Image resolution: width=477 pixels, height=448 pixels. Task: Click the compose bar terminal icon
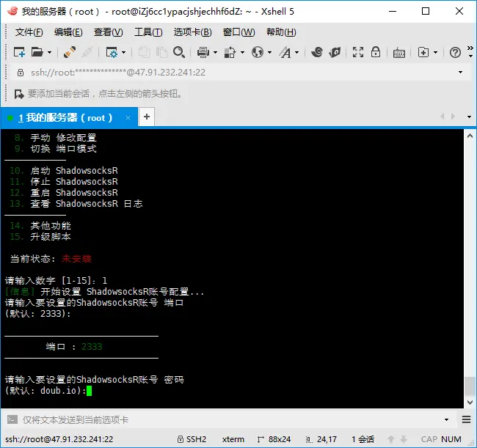(12, 419)
